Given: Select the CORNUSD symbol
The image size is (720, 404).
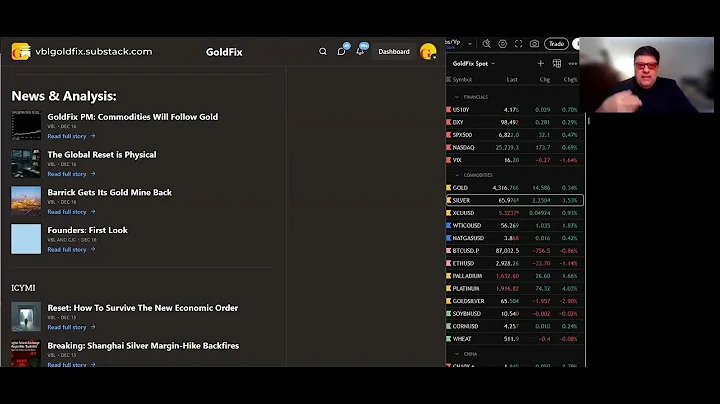Looking at the screenshot, I should [465, 326].
